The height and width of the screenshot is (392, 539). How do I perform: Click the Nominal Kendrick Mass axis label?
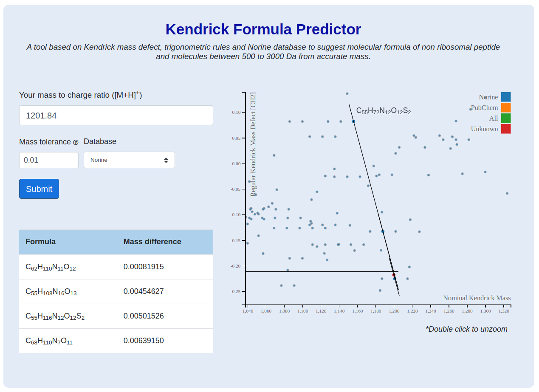point(477,298)
